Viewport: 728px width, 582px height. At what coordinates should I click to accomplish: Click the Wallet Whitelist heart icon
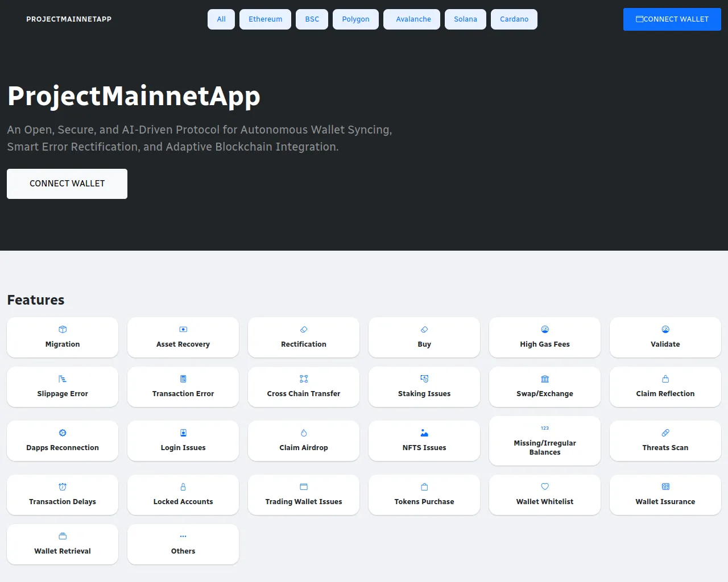[545, 487]
